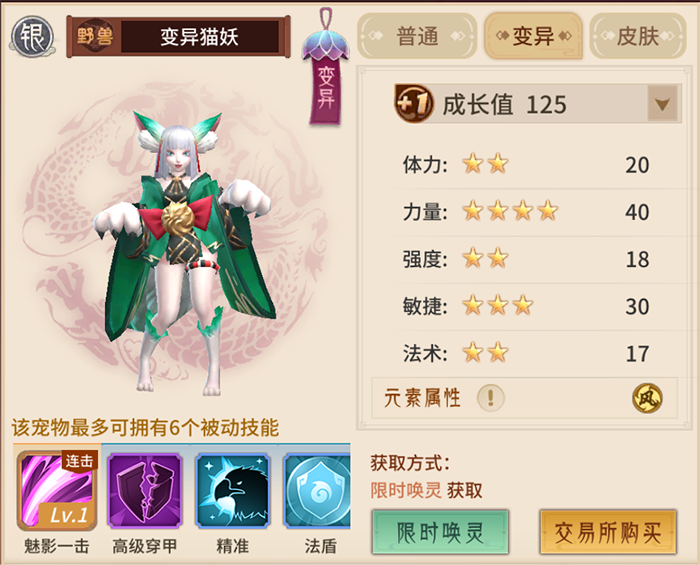This screenshot has width=700, height=565.
Task: Open the 成长值 growth value selector
Action: tap(538, 104)
